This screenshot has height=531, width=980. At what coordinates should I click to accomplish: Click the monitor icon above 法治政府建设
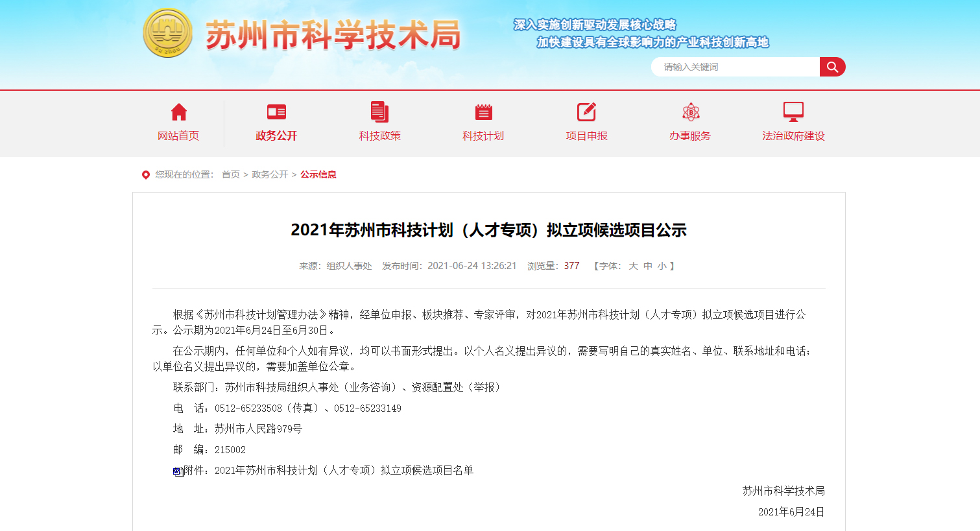[x=793, y=112]
